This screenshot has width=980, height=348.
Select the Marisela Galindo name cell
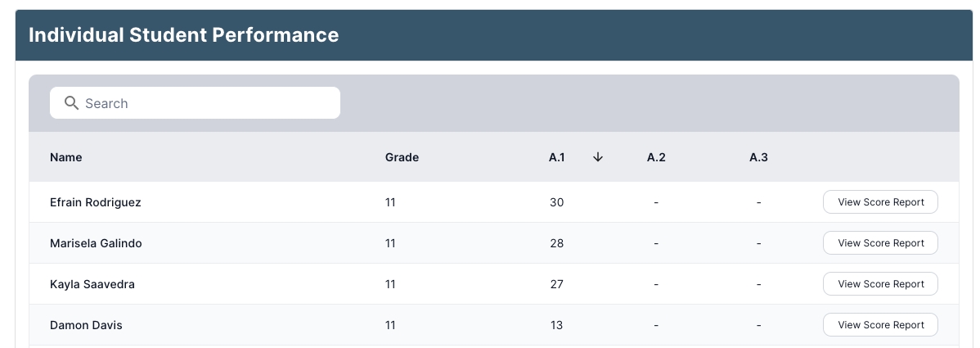[96, 243]
